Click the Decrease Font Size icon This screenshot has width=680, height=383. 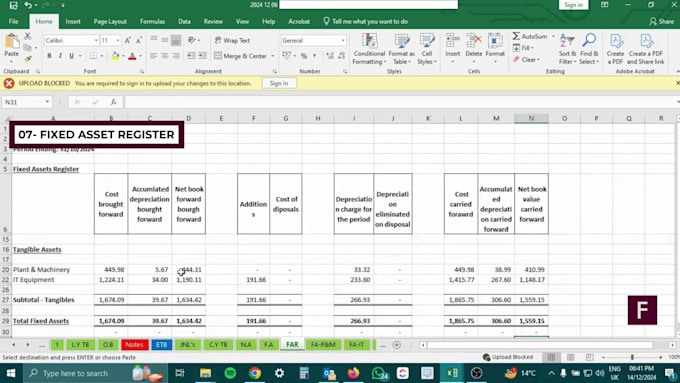click(139, 40)
